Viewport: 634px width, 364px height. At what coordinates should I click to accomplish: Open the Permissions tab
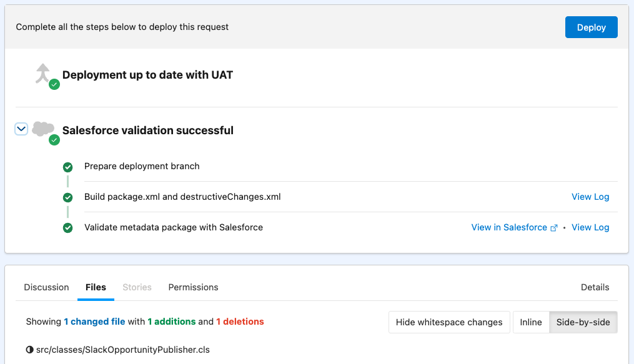(193, 287)
